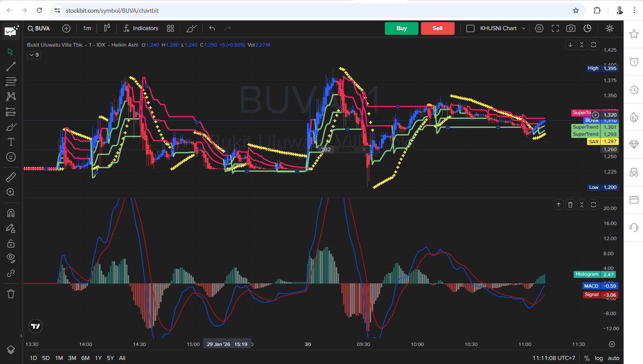Collapse the main price pane
The image size is (643, 364).
582,45
